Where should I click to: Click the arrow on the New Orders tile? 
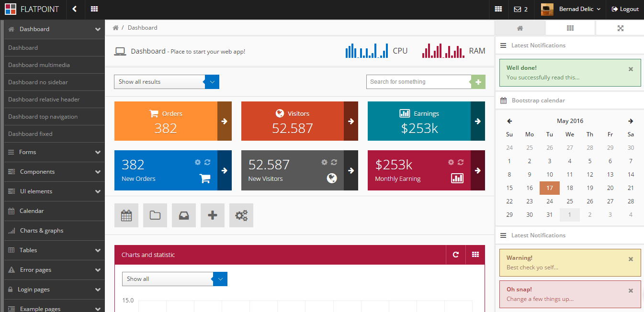point(224,170)
